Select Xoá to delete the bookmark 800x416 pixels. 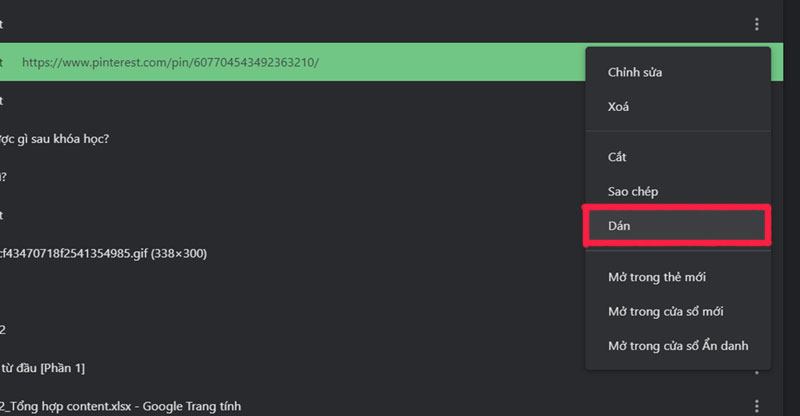click(619, 106)
